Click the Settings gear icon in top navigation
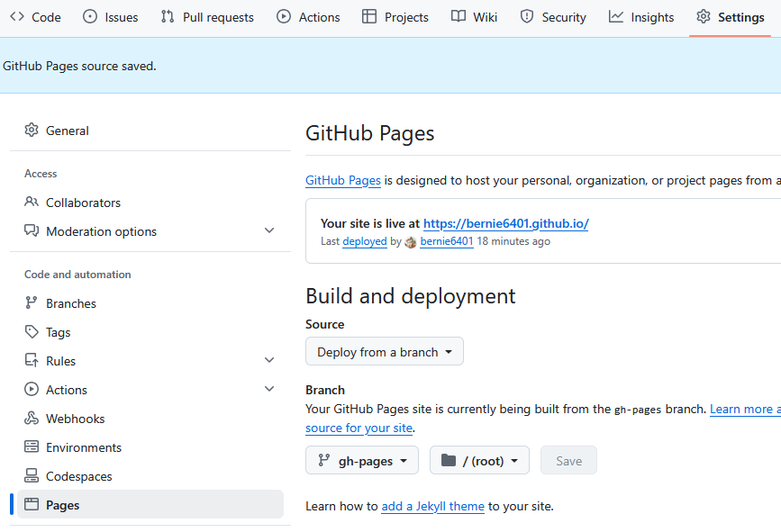This screenshot has width=781, height=532. coord(704,16)
